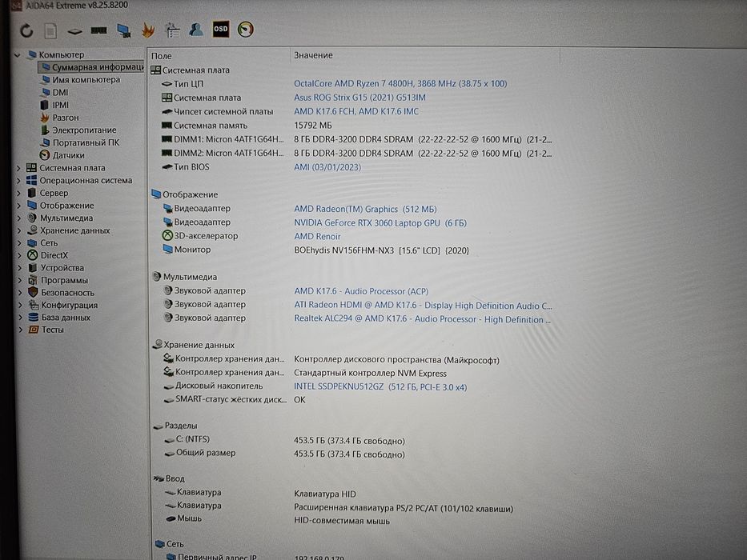The height and width of the screenshot is (560, 747).
Task: Collapse the Компьютер tree node
Action: (17, 55)
